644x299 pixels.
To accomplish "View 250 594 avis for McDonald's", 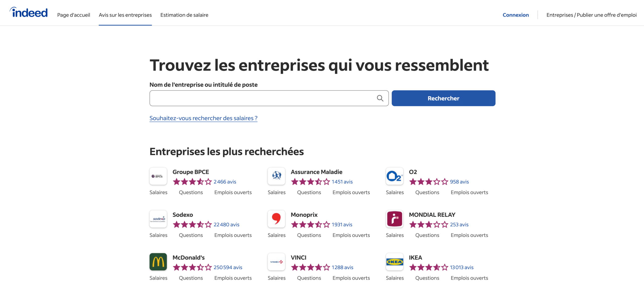I will pos(228,267).
